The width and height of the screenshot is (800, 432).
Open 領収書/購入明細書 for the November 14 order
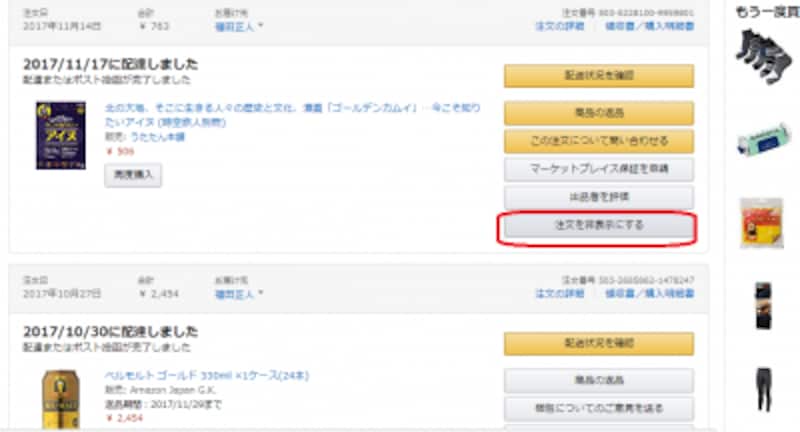(x=649, y=26)
